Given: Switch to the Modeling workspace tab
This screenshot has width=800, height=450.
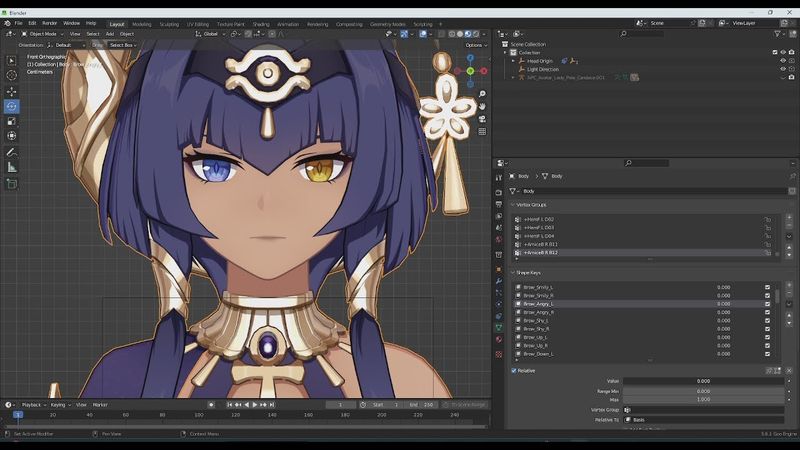Looking at the screenshot, I should [142, 24].
